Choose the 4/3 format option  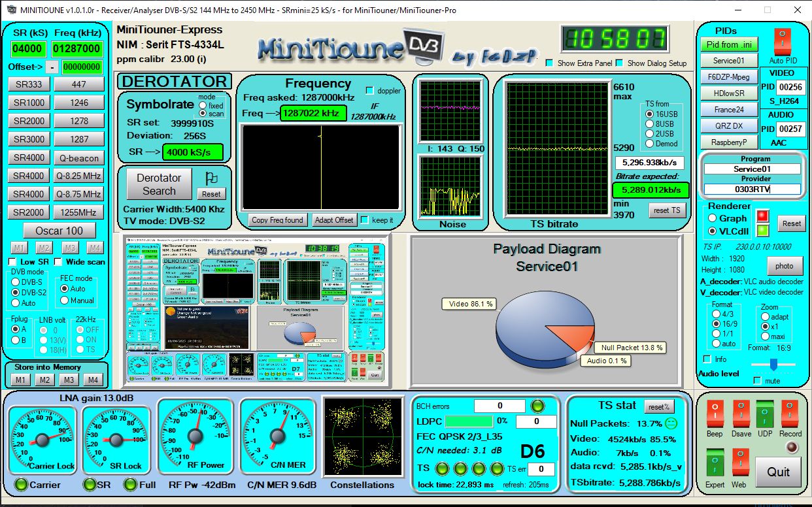(716, 314)
